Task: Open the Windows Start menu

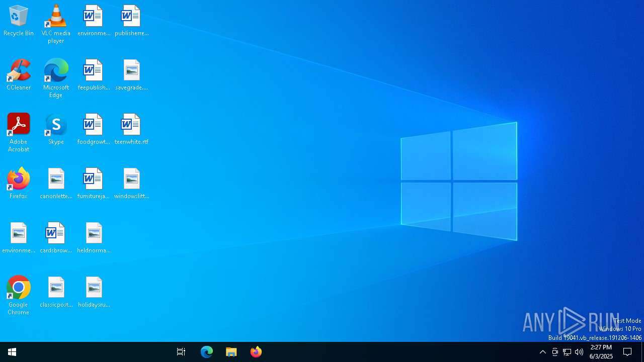Action: [12, 352]
